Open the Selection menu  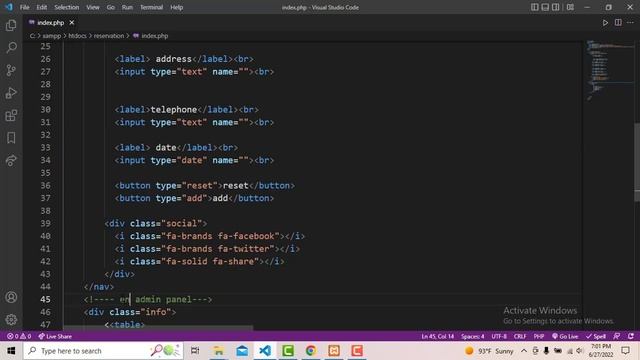click(67, 7)
